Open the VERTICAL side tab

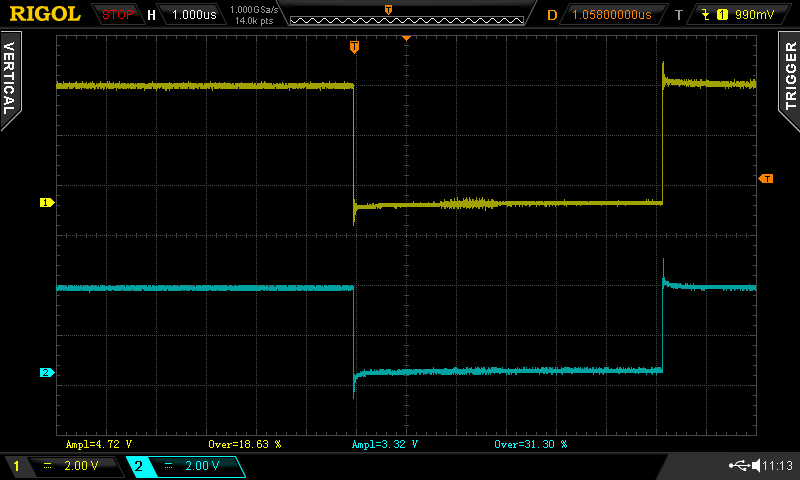pyautogui.click(x=10, y=79)
